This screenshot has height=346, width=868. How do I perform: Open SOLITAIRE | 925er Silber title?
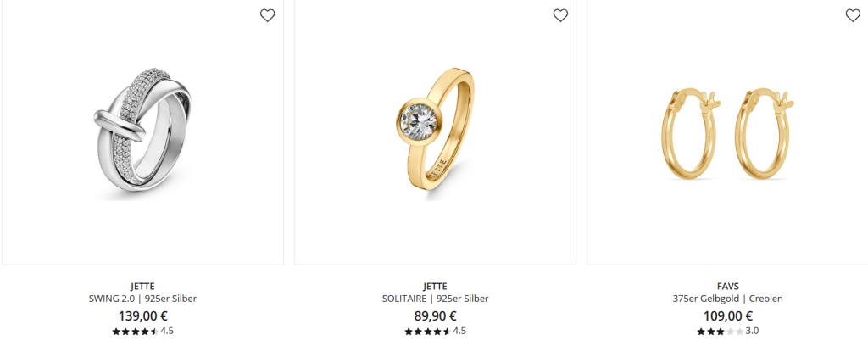[x=435, y=299]
